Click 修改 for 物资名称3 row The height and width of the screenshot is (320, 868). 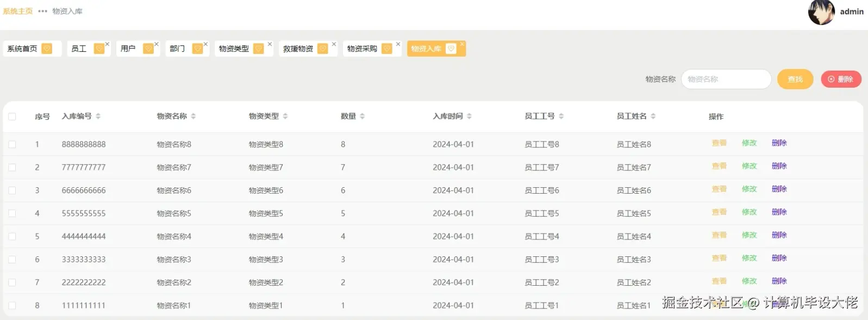[749, 258]
